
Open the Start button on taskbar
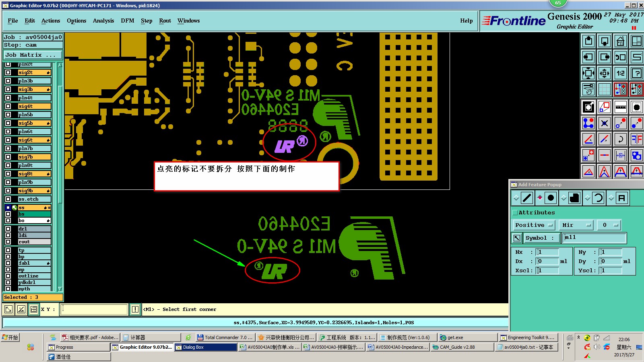tap(10, 337)
